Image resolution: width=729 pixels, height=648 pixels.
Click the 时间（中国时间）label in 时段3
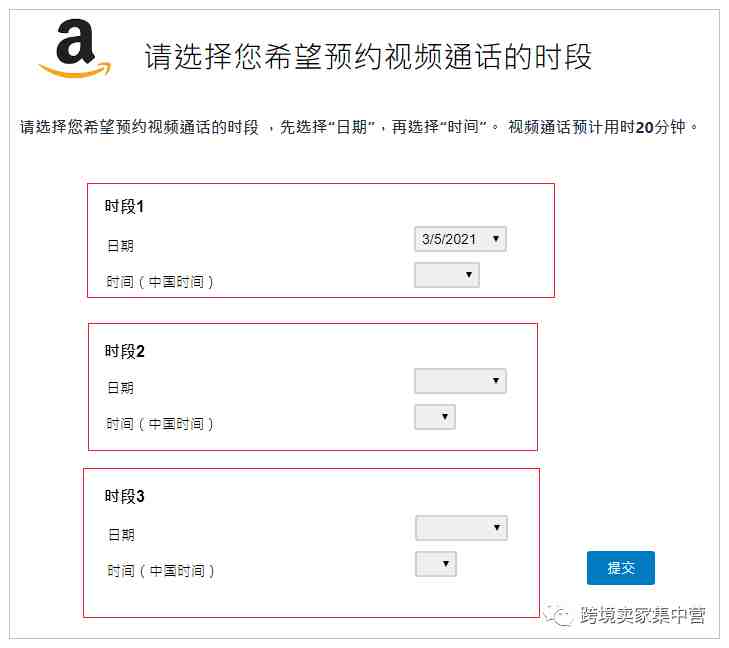[x=161, y=571]
